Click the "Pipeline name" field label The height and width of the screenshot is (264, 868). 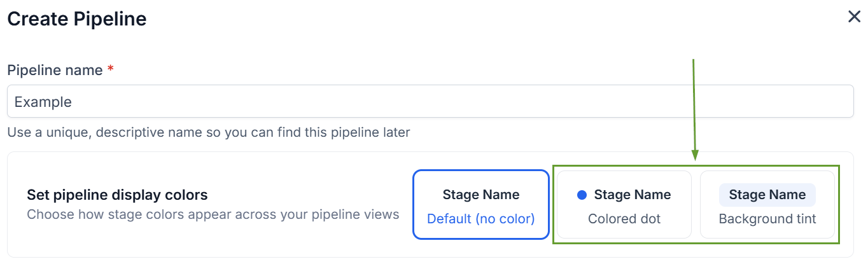coord(55,70)
